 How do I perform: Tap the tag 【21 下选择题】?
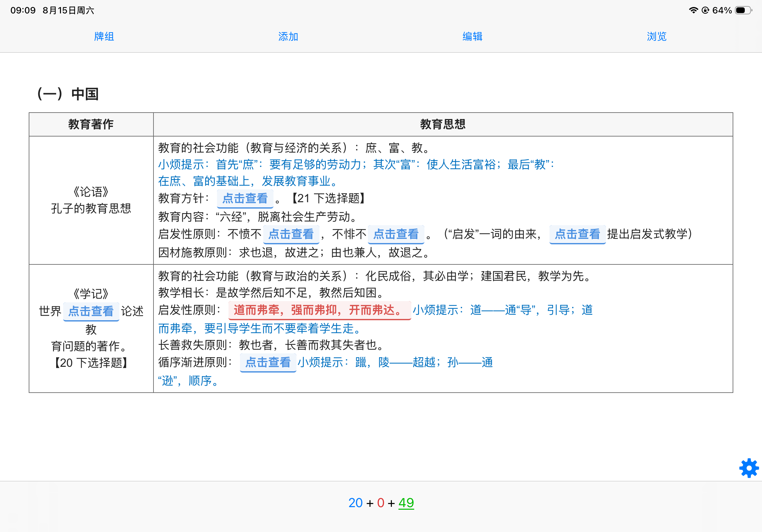[x=329, y=198]
